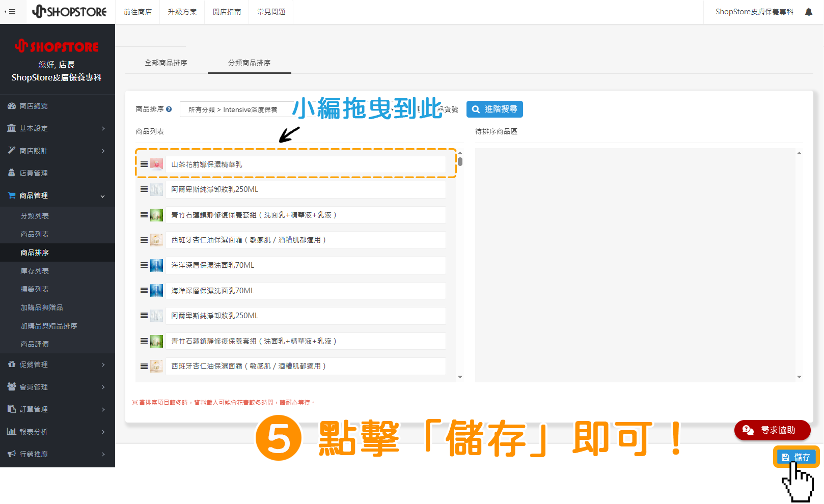This screenshot has width=824, height=504.
Task: Switch to the 分類商品排序 tab
Action: (x=250, y=63)
